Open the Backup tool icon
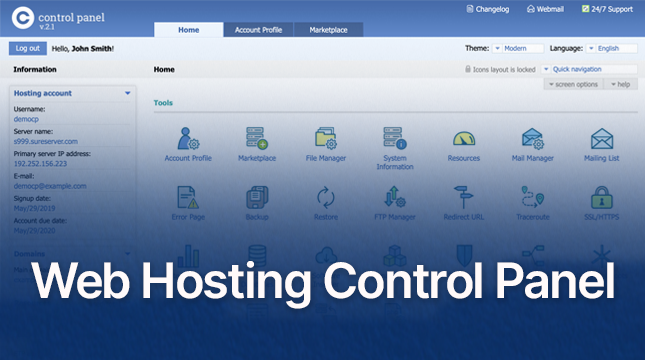This screenshot has height=360, width=645. tap(257, 197)
